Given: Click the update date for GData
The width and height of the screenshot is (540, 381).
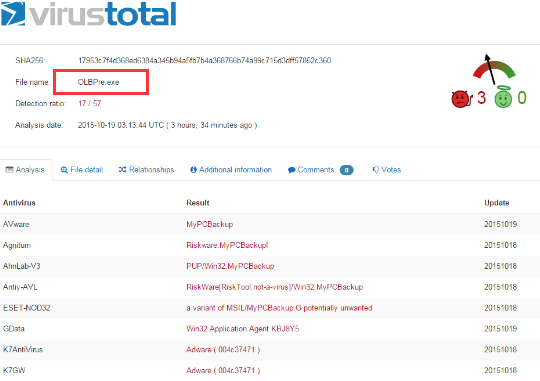Looking at the screenshot, I should tap(500, 329).
